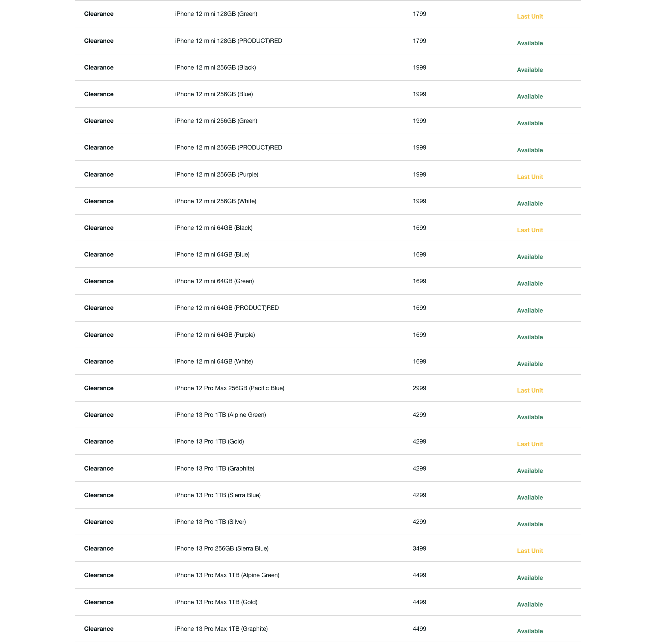Screen dimensions: 657x644
Task: Click Available status for iPhone 13 Pro Max 1TB (Graphite)
Action: (529, 631)
